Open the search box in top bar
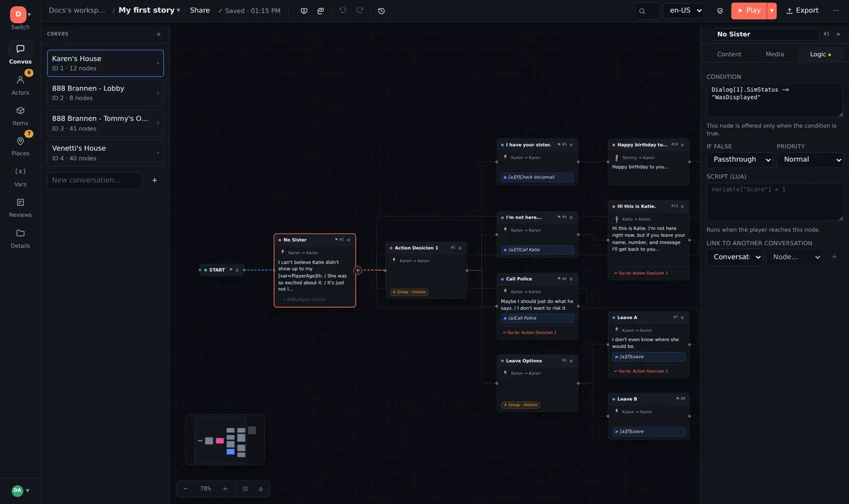The width and height of the screenshot is (849, 504). (x=647, y=11)
